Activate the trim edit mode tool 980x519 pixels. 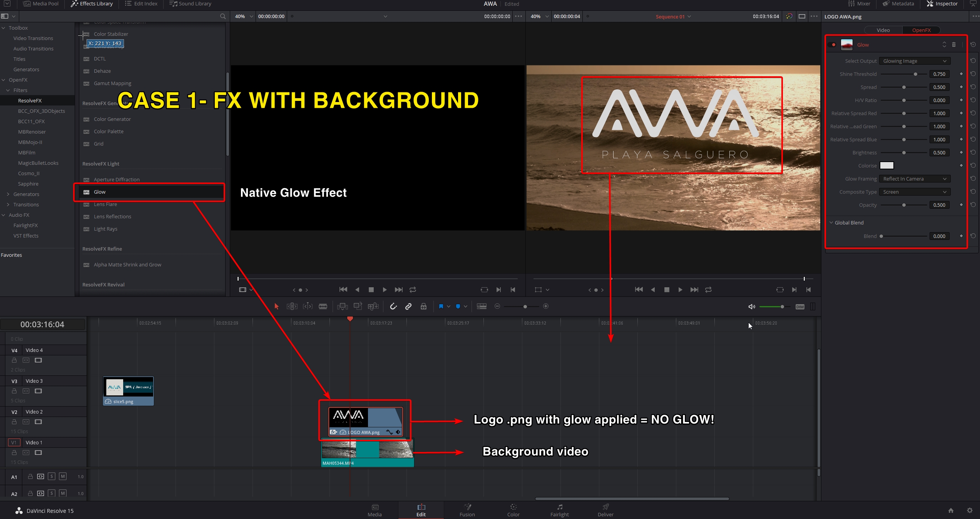(x=292, y=306)
